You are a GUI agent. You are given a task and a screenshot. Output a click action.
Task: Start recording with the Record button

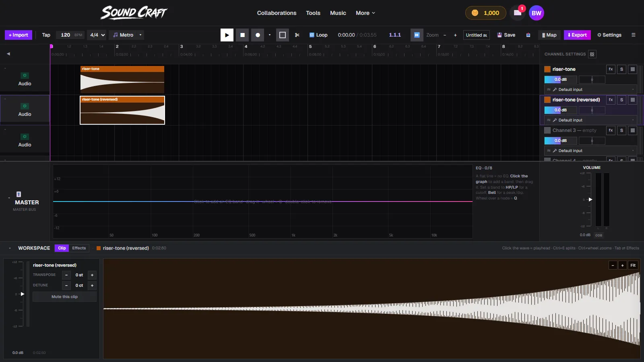258,35
